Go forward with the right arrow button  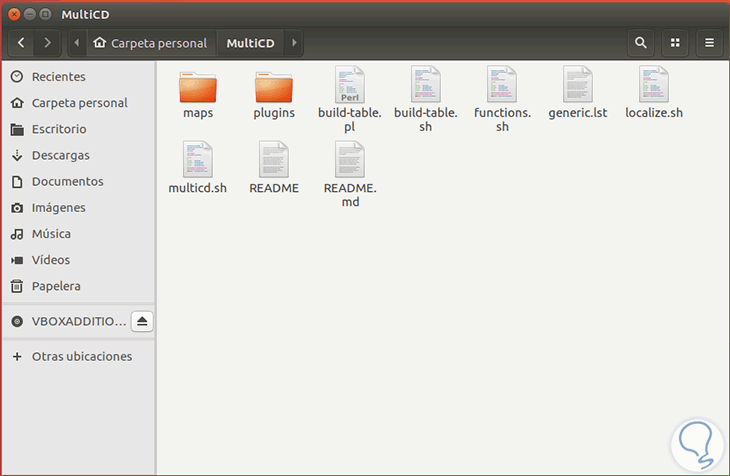point(47,43)
